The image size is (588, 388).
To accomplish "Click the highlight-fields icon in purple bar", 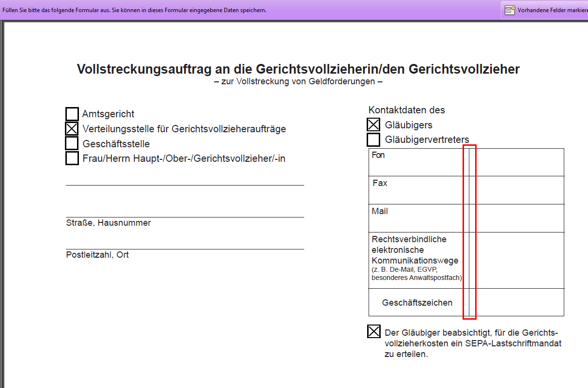I will (x=510, y=10).
